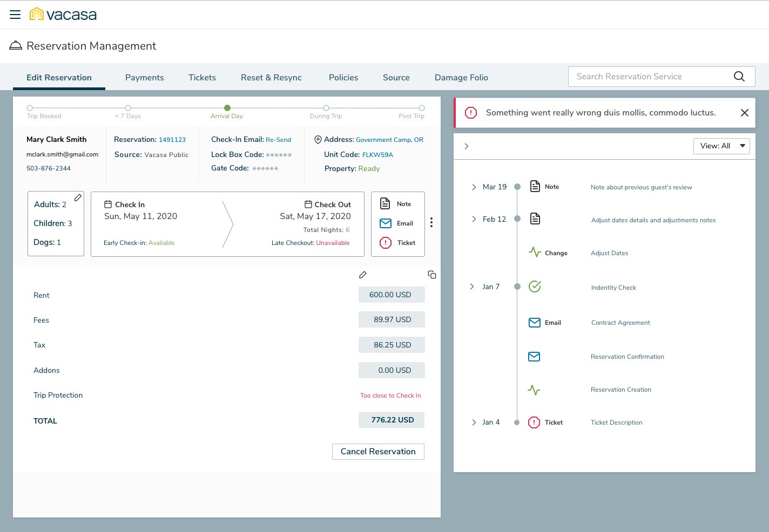Open the View: All dropdown
Screen dimensions: 769x532
pos(721,146)
